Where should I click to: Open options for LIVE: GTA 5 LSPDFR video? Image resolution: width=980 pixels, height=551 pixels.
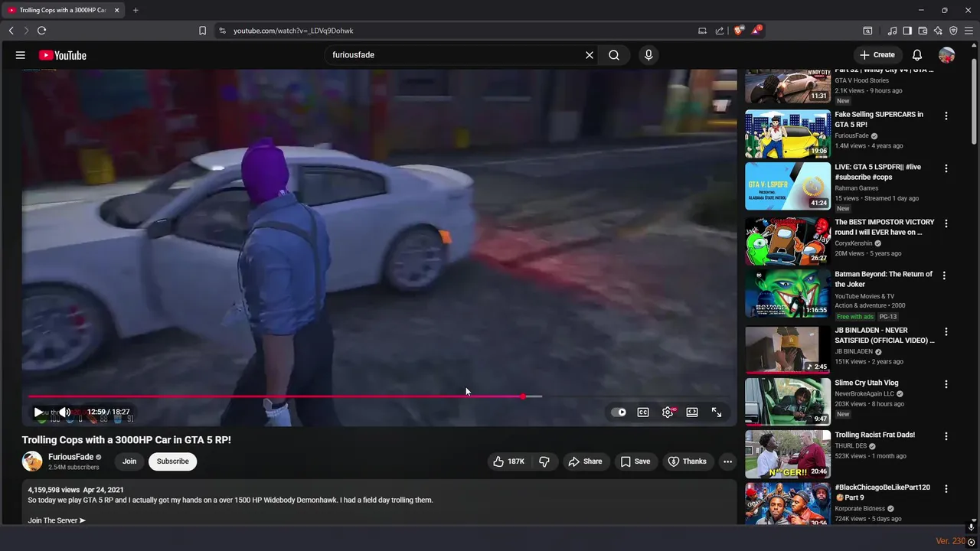[x=946, y=168]
